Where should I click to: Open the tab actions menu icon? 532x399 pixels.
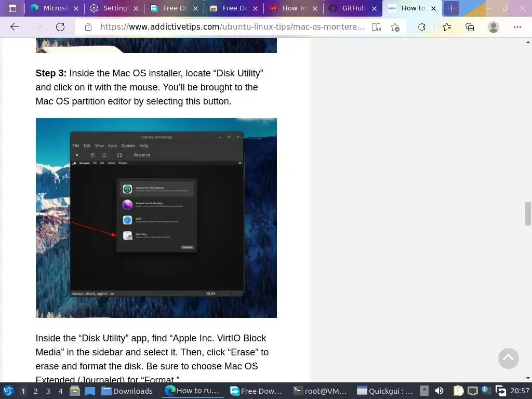tap(12, 8)
